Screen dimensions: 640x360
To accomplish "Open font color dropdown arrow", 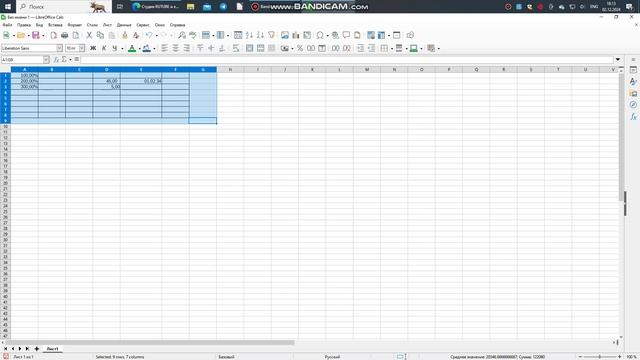I will (139, 49).
